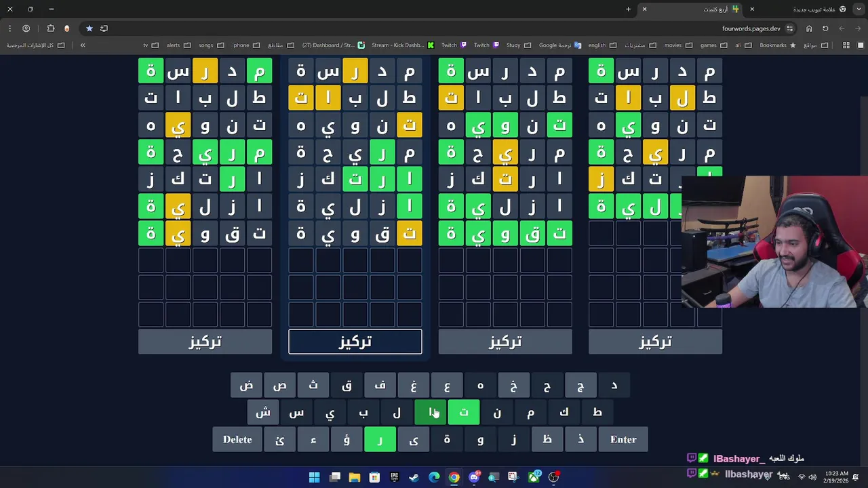Image resolution: width=868 pixels, height=488 pixels.
Task: Tap the green ت key
Action: pos(464,413)
